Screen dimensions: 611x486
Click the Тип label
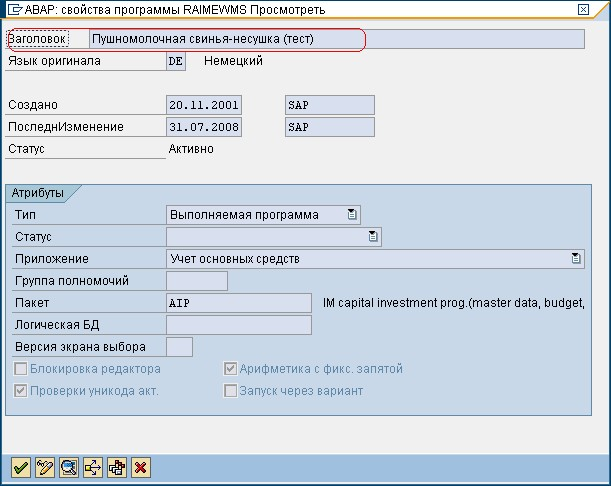click(x=25, y=215)
